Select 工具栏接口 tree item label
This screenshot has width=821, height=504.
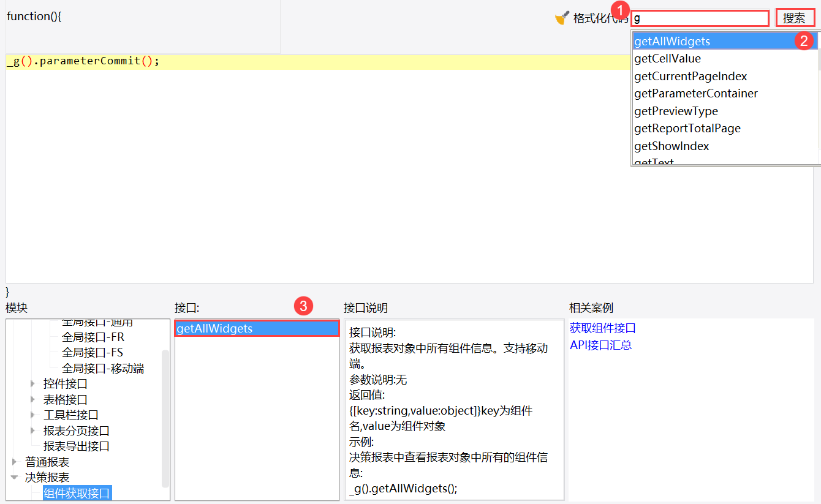71,415
